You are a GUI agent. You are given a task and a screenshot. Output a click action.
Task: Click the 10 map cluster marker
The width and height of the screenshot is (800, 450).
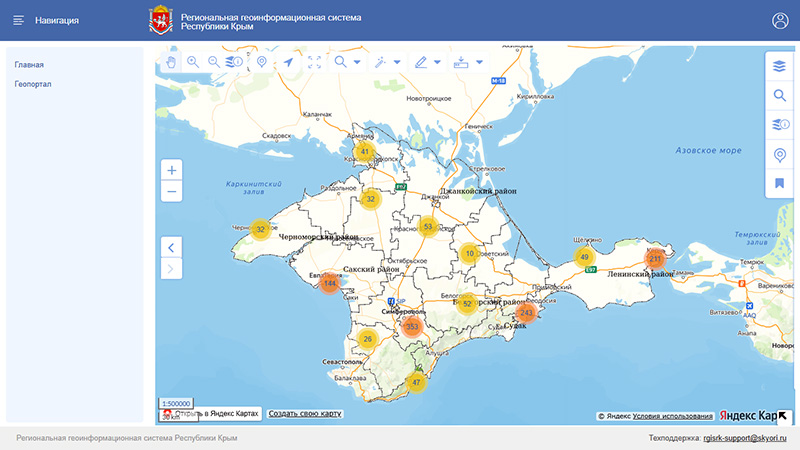[x=469, y=253]
